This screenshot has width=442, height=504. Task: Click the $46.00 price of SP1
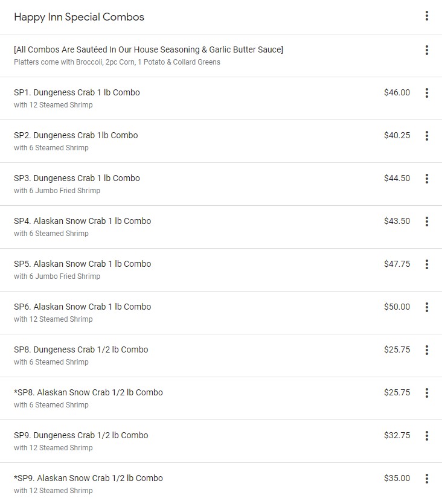[x=397, y=92]
